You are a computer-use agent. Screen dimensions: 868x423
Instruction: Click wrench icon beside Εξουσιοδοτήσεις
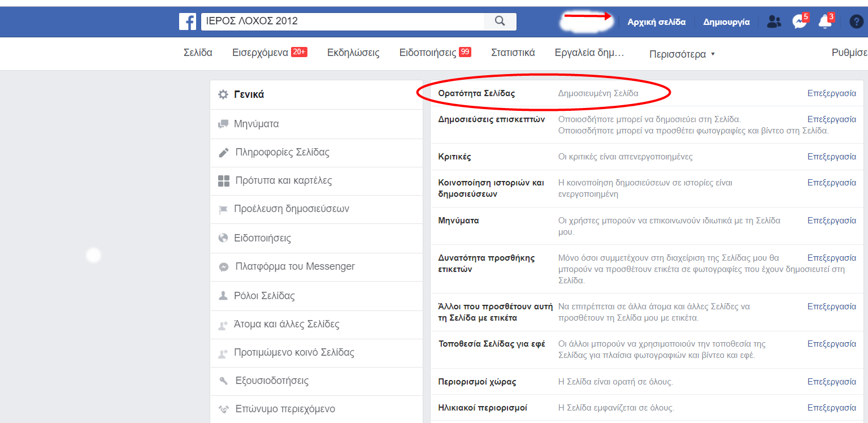[223, 381]
